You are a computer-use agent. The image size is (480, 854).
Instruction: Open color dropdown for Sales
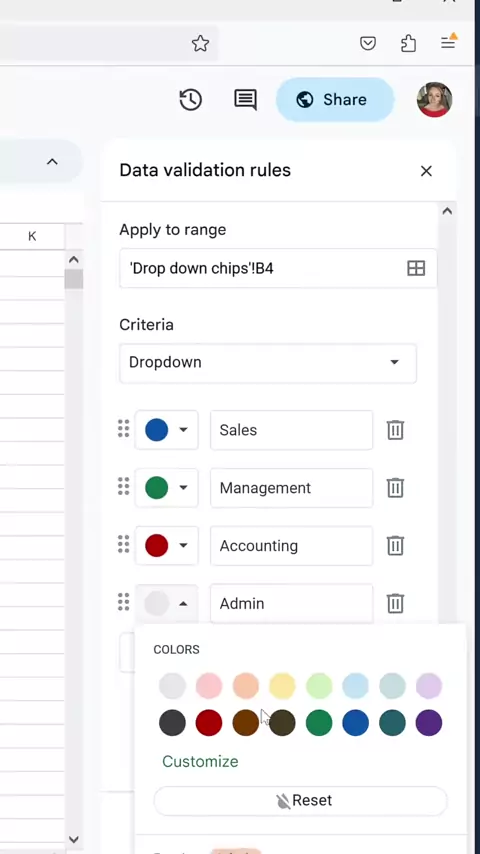click(167, 430)
